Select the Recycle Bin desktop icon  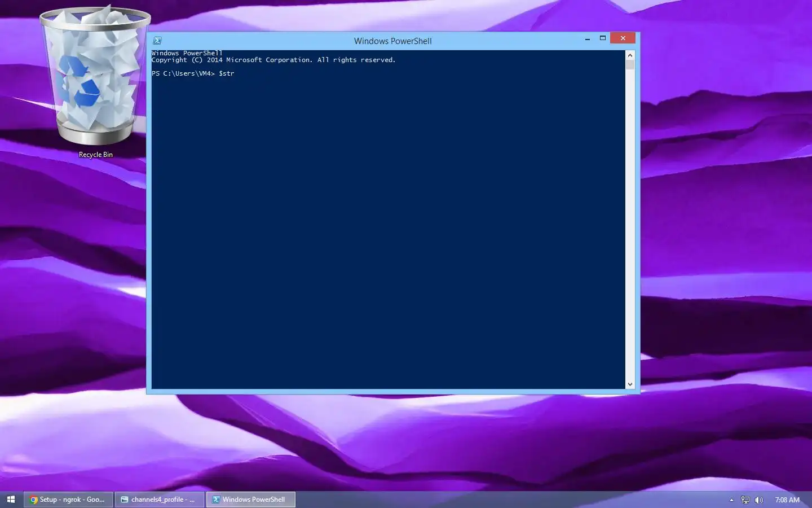(x=95, y=82)
